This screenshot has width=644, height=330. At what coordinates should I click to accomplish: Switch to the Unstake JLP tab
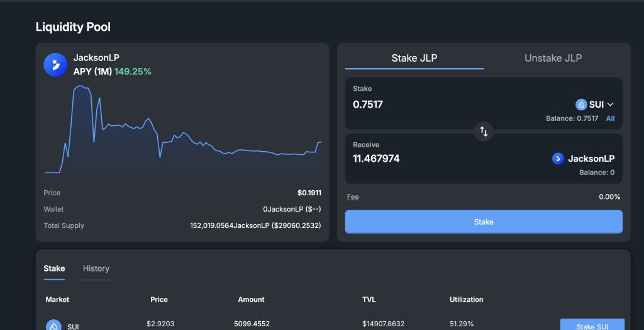pyautogui.click(x=553, y=58)
